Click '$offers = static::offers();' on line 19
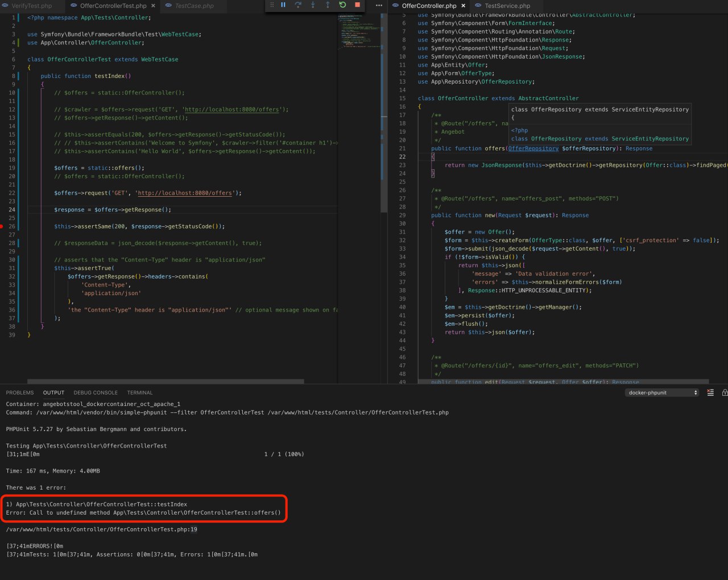This screenshot has height=580, width=728. point(100,168)
